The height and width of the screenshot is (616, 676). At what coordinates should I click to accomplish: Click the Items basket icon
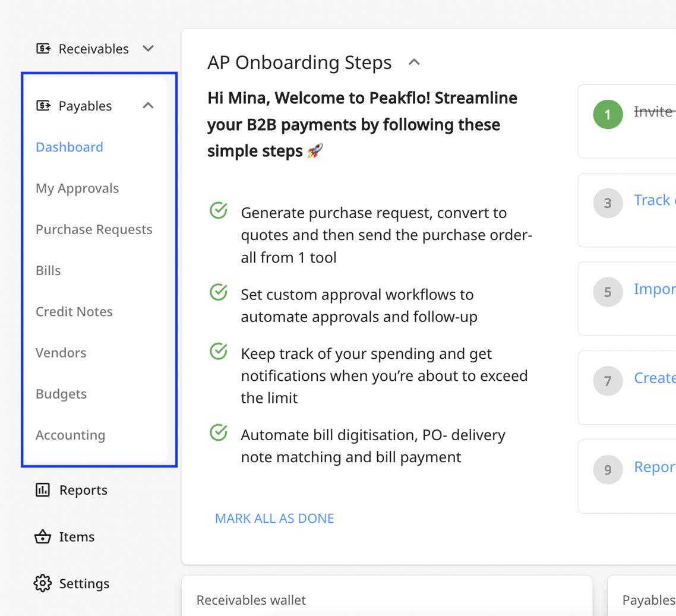coord(43,536)
